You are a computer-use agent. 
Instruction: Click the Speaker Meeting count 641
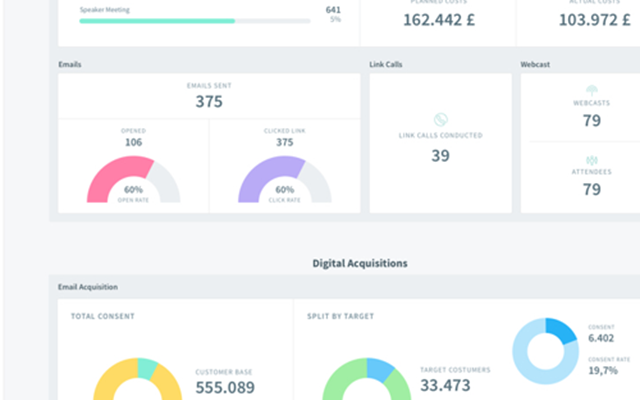click(333, 10)
